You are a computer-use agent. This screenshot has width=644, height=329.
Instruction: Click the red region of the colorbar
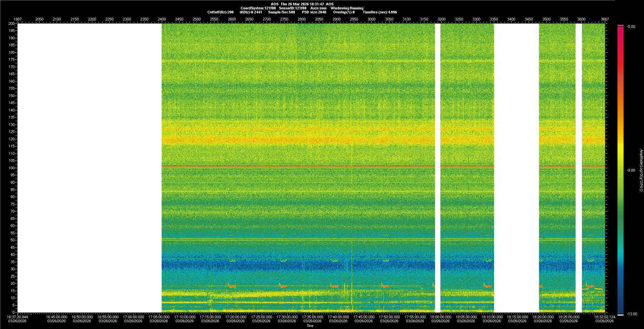(621, 50)
